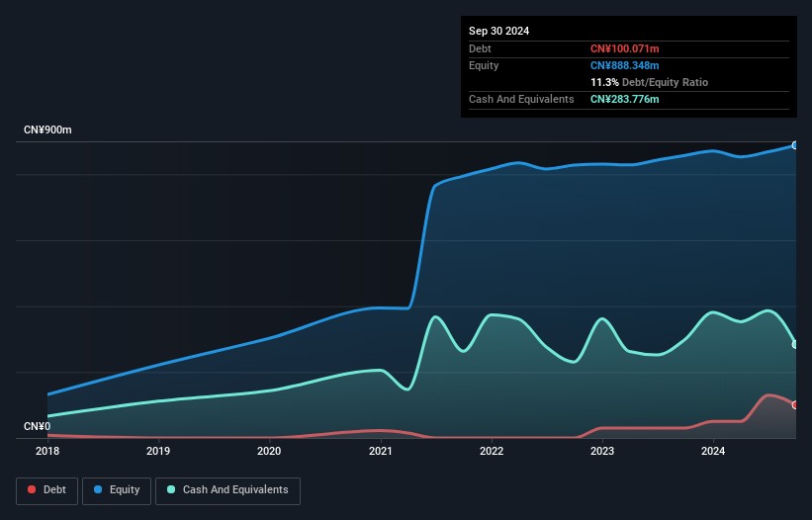Click the Equity line endpoint marker
The image size is (812, 520).
(795, 145)
